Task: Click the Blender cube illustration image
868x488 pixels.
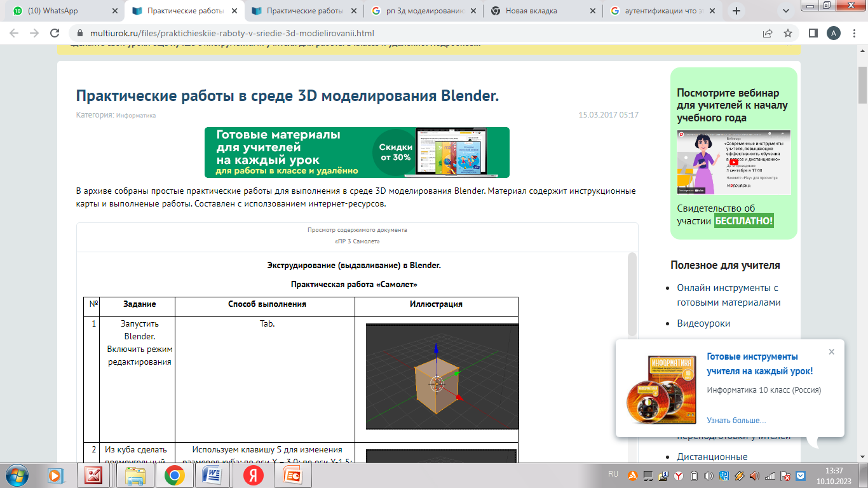Action: (x=442, y=376)
